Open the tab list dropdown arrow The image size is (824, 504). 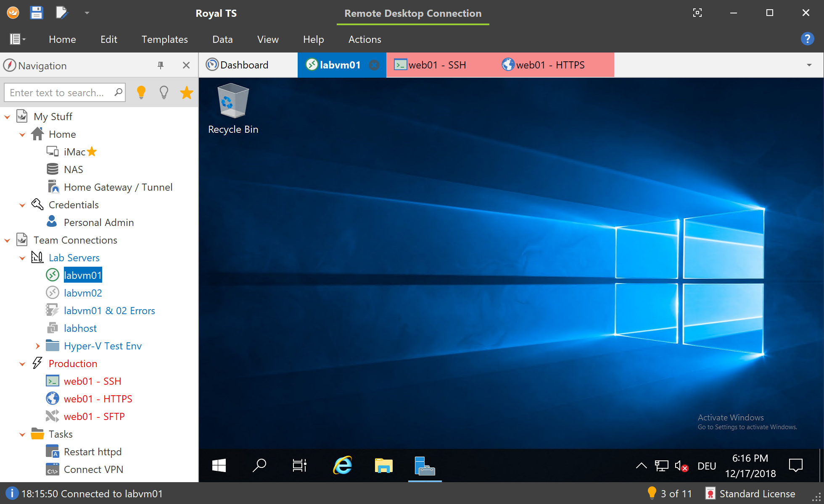[809, 65]
